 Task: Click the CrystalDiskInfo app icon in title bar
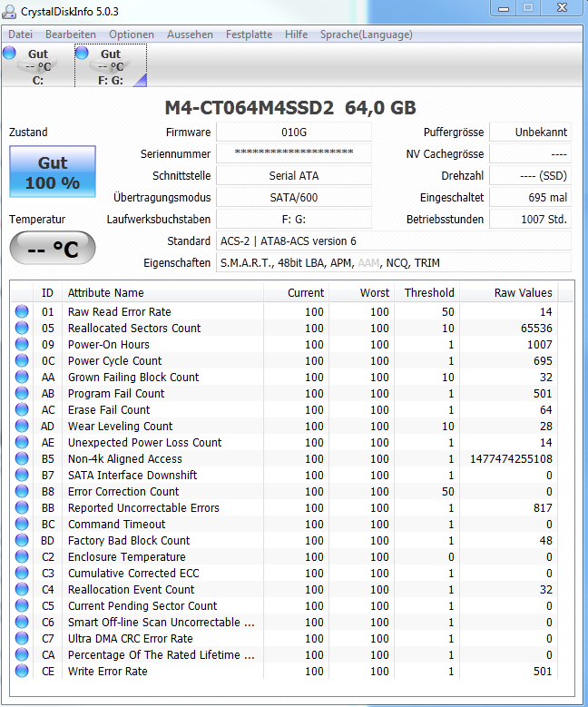8,11
